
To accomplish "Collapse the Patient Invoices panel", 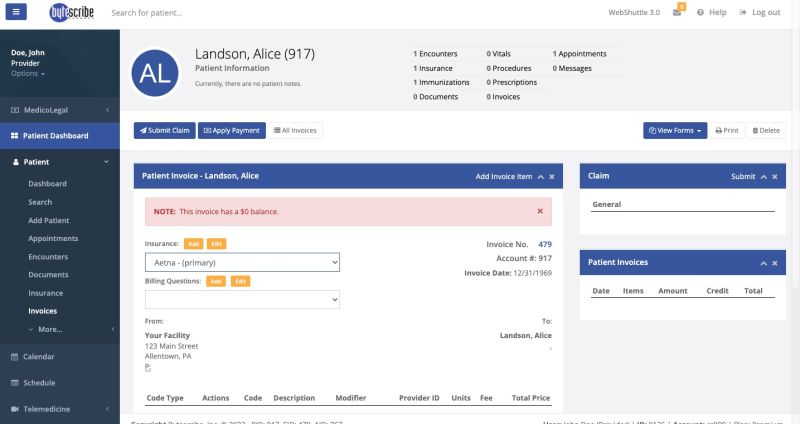I will (x=763, y=262).
